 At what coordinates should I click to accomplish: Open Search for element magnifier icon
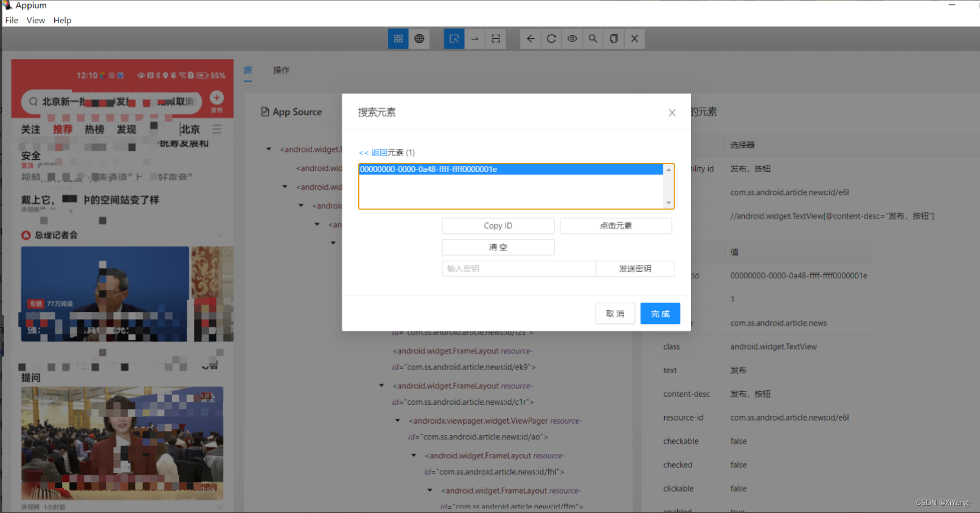point(593,39)
